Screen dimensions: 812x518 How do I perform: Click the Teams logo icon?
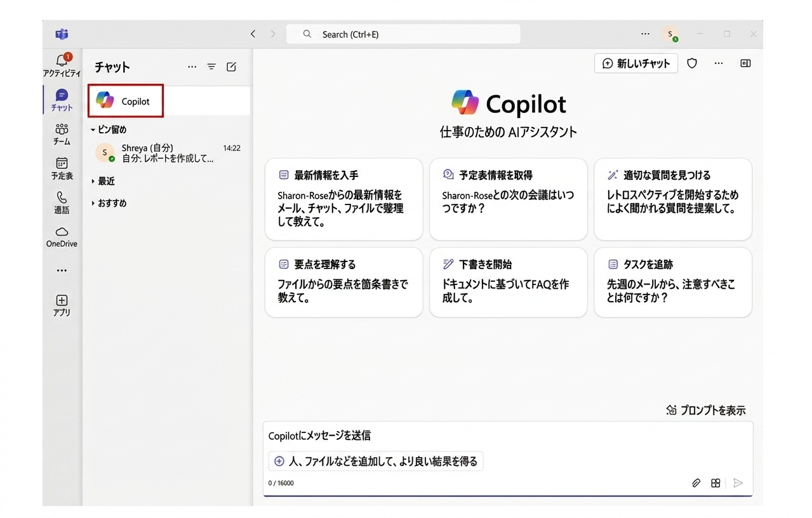coord(62,34)
